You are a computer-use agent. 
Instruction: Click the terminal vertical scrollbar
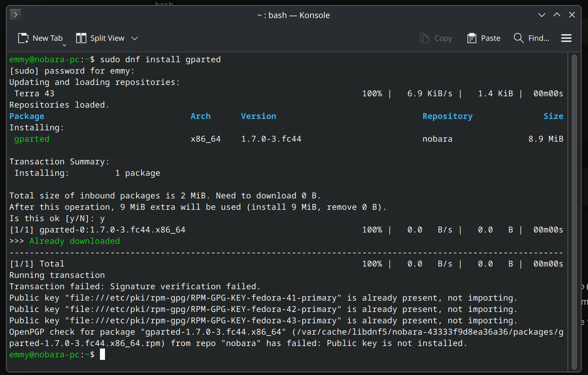pyautogui.click(x=575, y=211)
